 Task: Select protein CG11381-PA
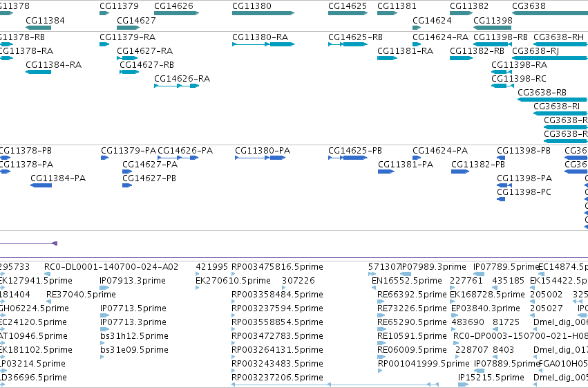click(386, 172)
